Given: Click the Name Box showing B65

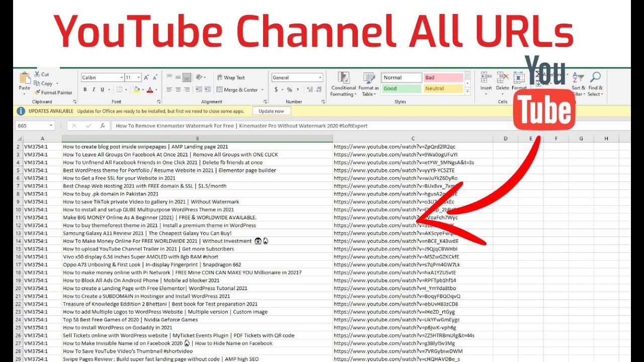Looking at the screenshot, I should (31, 126).
